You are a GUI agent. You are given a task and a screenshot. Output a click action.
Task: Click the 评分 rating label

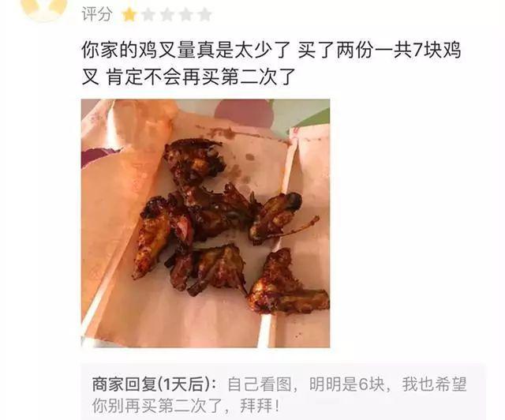pos(97,14)
